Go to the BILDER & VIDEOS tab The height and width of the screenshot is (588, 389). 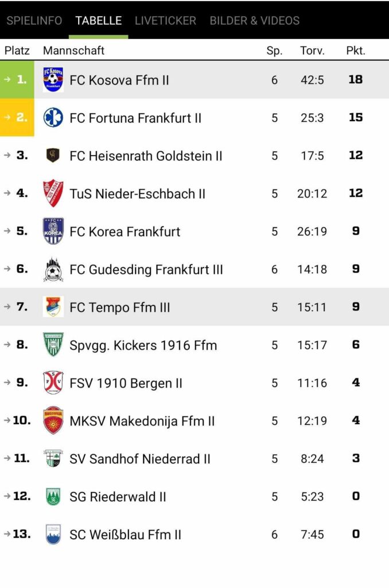tap(255, 21)
